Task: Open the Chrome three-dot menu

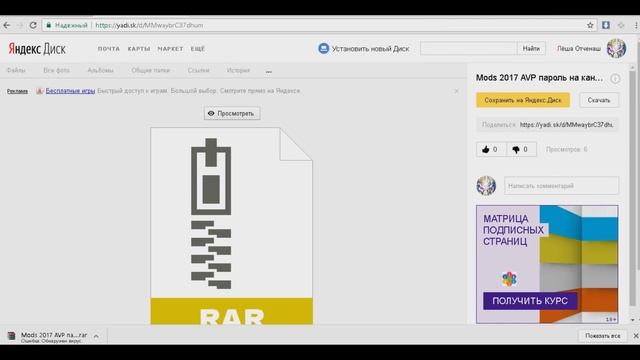Action: (x=636, y=25)
